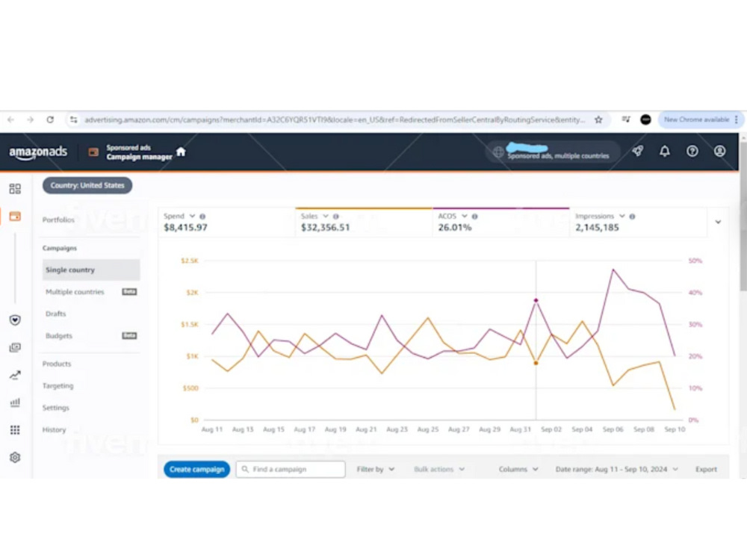Open the bar chart reports sidebar icon
The height and width of the screenshot is (560, 747).
(15, 403)
